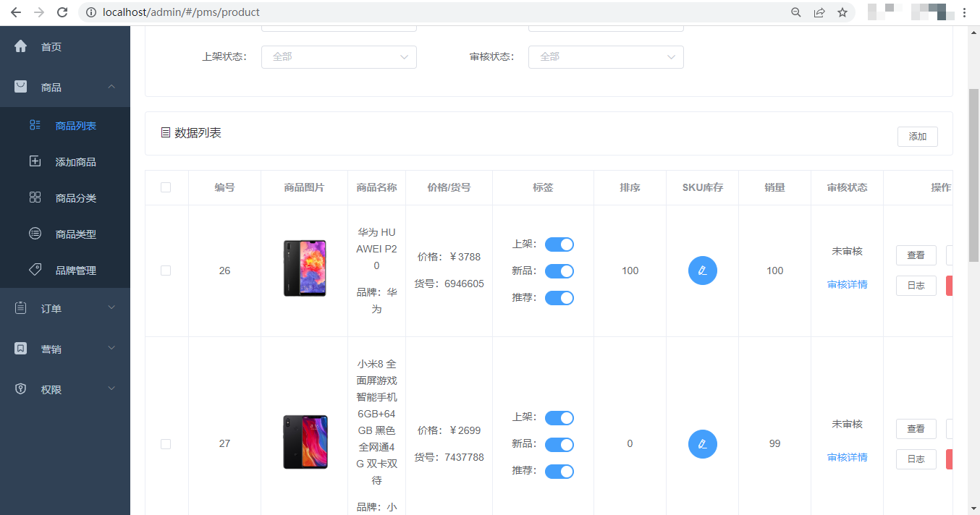Click 日志 button for product 26
980x515 pixels.
coord(916,286)
